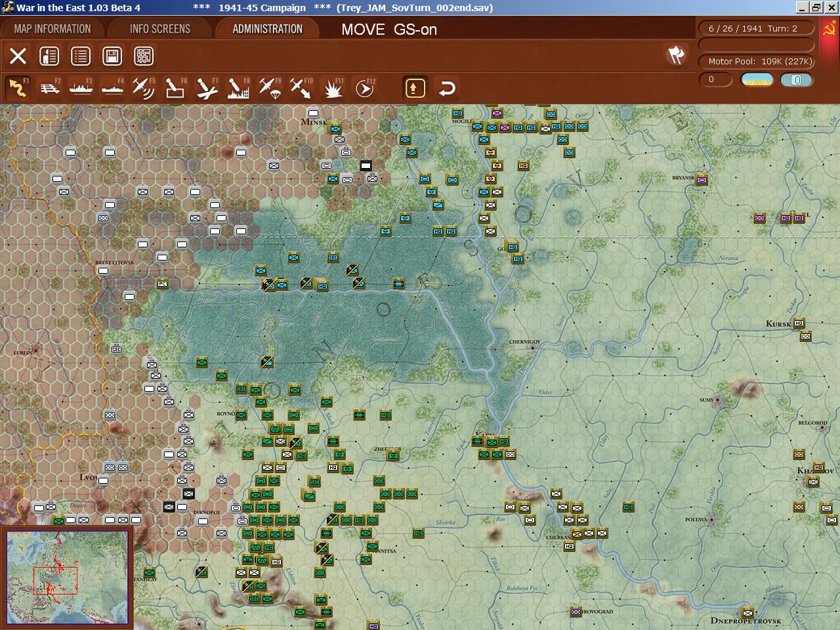This screenshot has height=630, width=840.
Task: Click the Lublin city label
Action: 22,352
